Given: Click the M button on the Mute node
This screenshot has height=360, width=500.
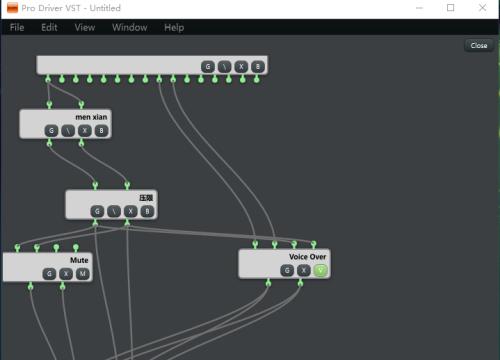Looking at the screenshot, I should click(x=83, y=274).
